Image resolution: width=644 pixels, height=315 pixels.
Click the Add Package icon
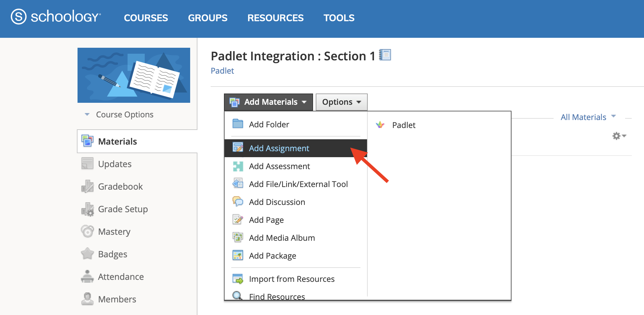238,255
